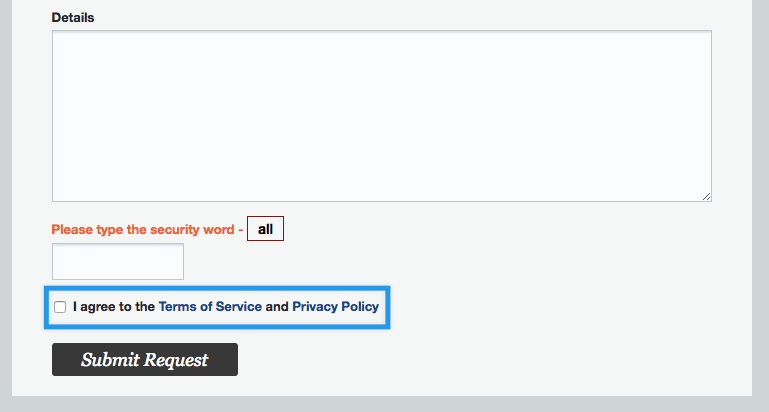Click the red-bordered 'all' captcha word
Viewport: 769px width, 412px height.
(x=265, y=229)
